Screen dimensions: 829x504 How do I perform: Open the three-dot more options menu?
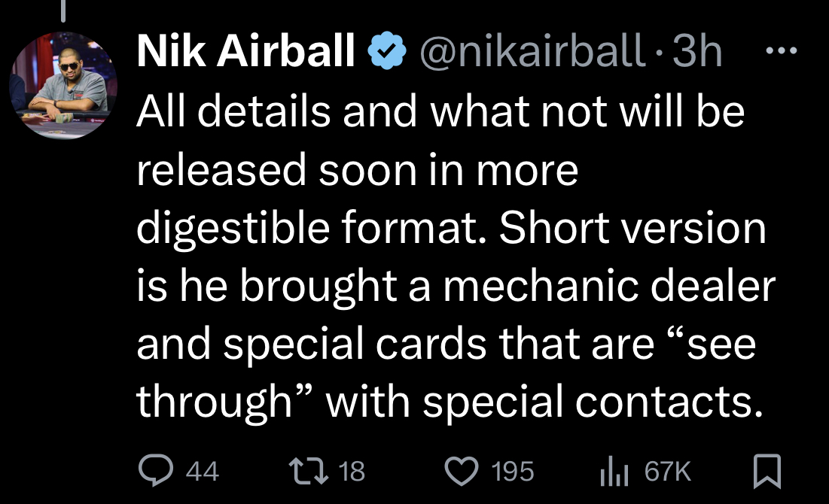click(782, 50)
